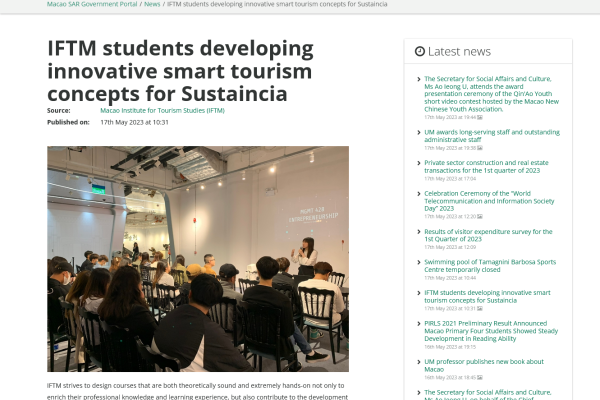600x400 pixels.
Task: Click arrow bullet beside Private sector construction item
Action: click(x=418, y=163)
